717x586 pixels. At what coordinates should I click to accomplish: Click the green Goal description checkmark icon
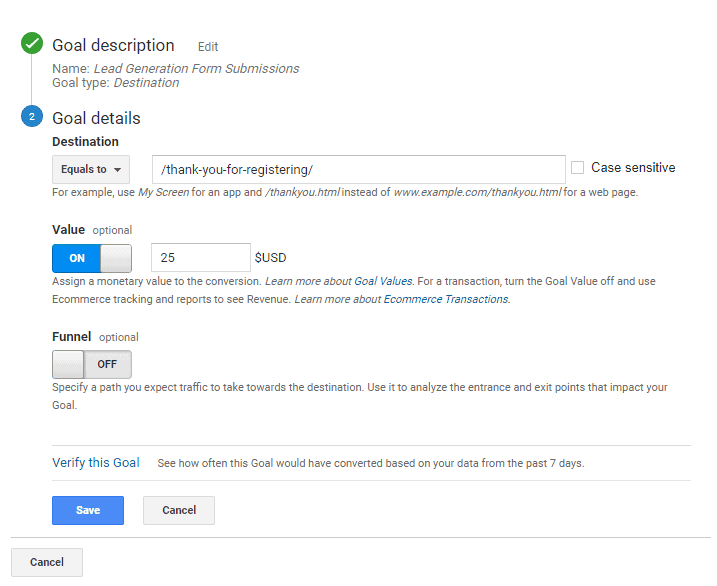(x=32, y=43)
